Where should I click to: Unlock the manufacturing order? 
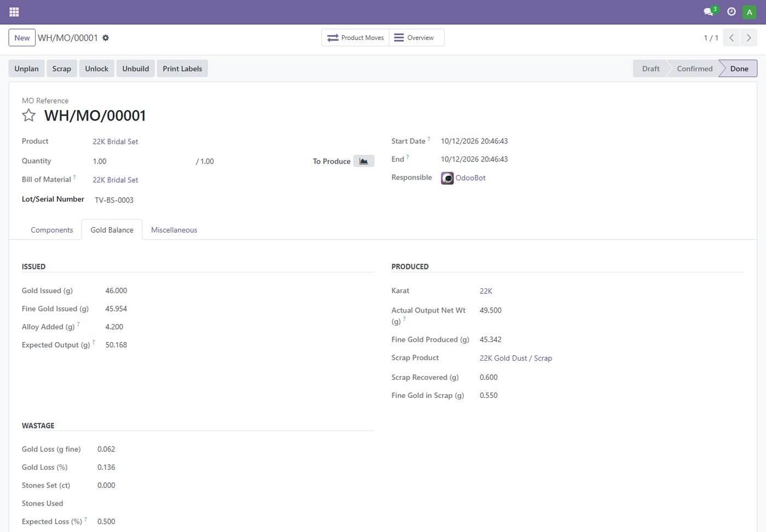(97, 68)
